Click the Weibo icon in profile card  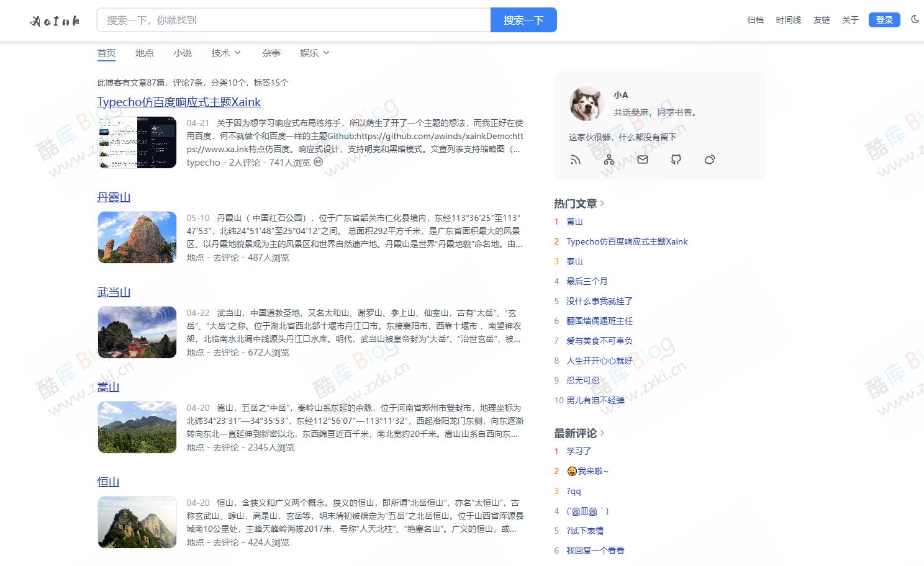709,159
